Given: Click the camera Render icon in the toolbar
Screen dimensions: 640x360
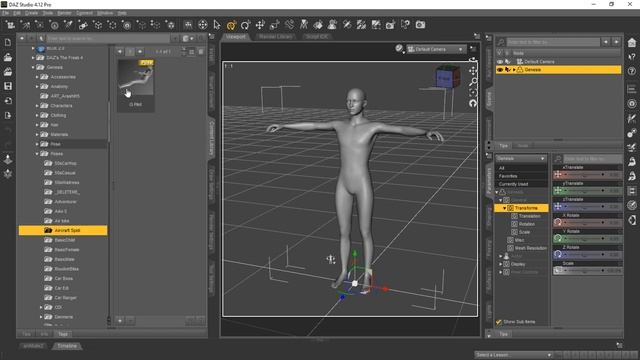Looking at the screenshot, I should (420, 25).
